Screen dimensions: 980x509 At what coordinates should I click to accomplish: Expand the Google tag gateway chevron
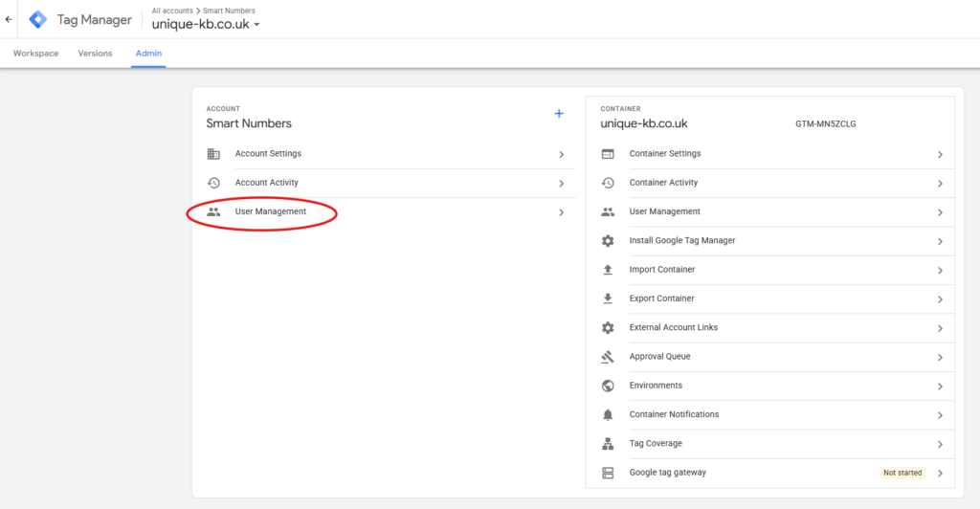pyautogui.click(x=940, y=473)
